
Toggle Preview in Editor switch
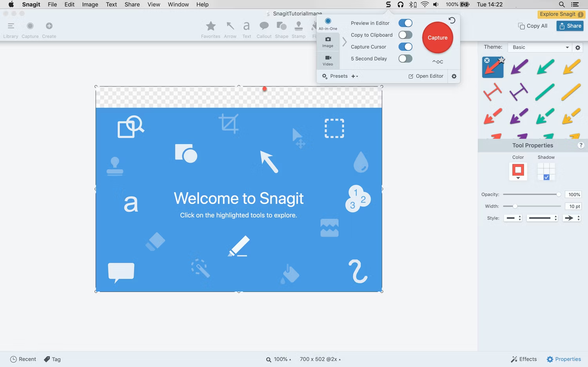(405, 23)
